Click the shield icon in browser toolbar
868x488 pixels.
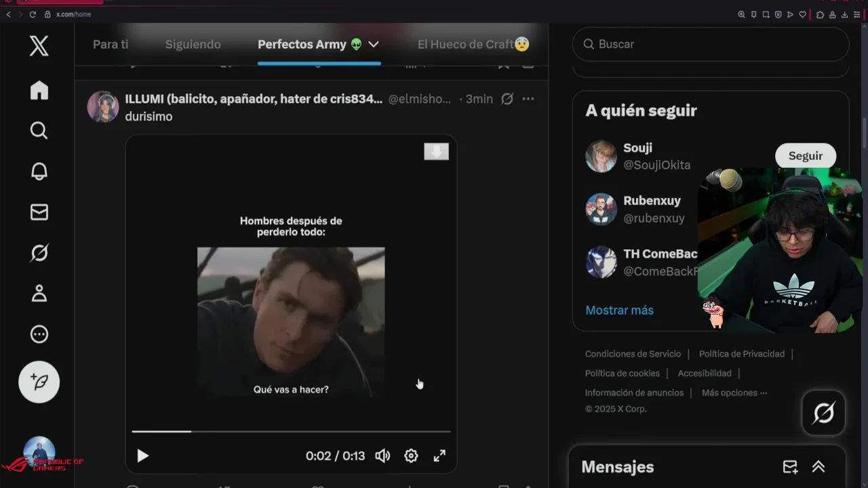pos(778,14)
